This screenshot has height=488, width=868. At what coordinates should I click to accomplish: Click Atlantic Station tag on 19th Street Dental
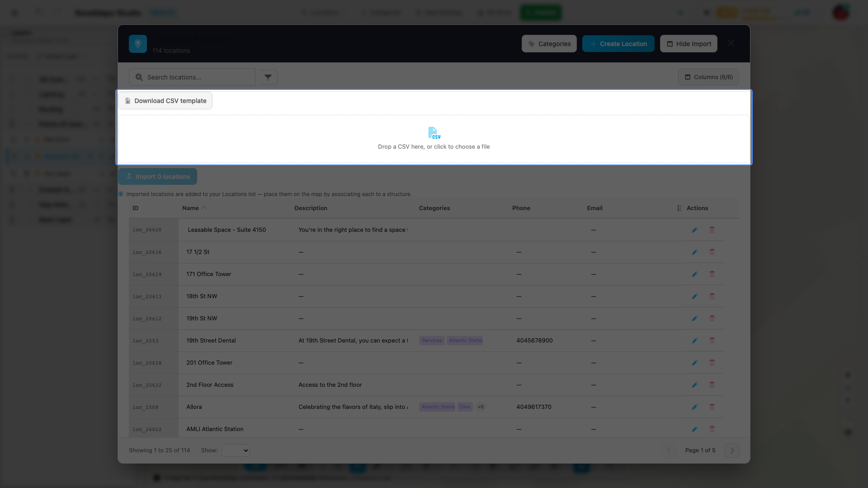click(465, 341)
